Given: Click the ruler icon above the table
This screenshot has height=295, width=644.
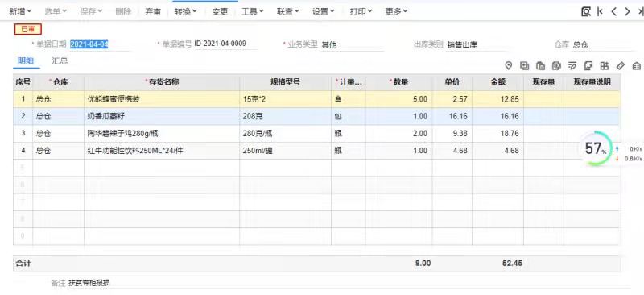Looking at the screenshot, I should click(x=621, y=65).
